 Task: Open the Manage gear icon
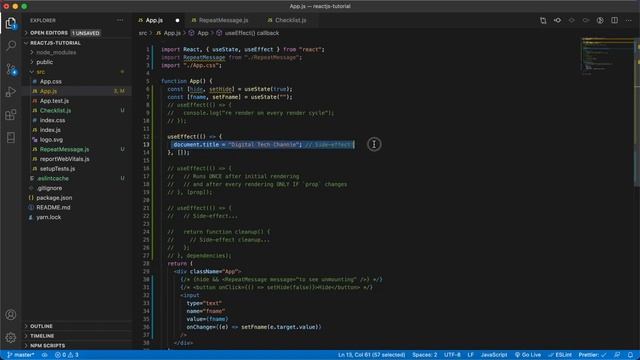pos(11,338)
